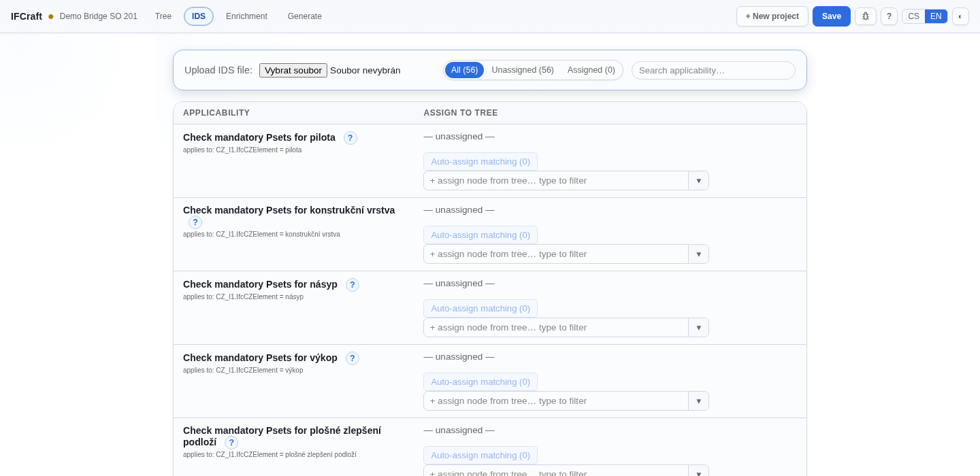Open help icon for násyp Psets check
Viewport: 980px width, 476px height.
pos(353,285)
